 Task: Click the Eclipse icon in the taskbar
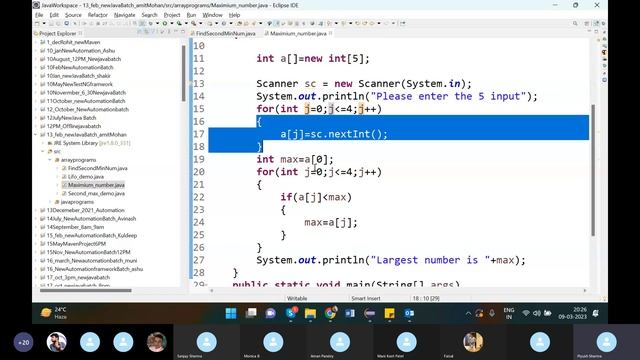(370, 313)
